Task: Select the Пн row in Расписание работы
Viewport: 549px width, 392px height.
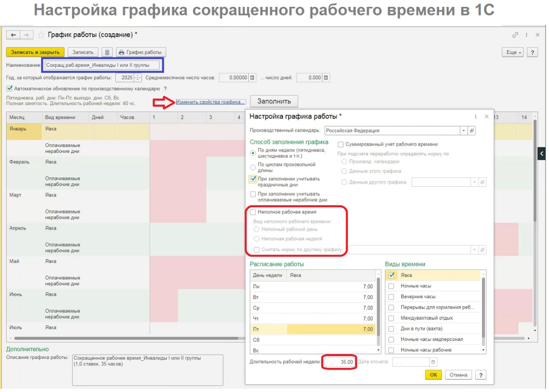Action: (313, 286)
